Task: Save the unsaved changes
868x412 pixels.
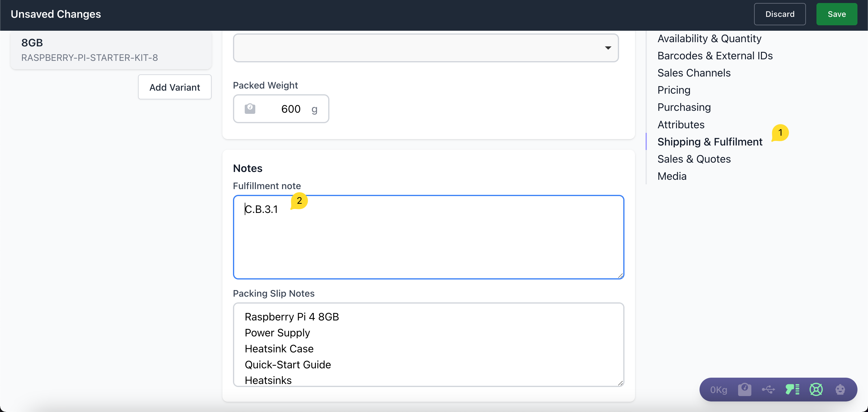Action: (836, 14)
